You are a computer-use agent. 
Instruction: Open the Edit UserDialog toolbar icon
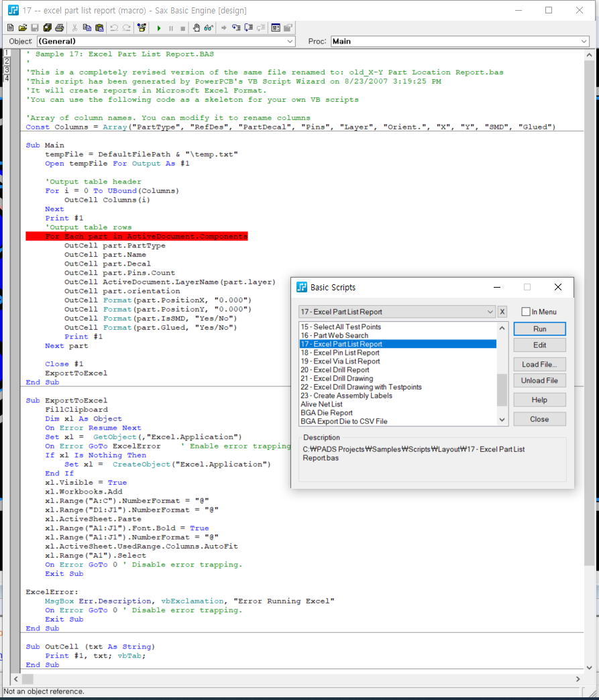276,28
